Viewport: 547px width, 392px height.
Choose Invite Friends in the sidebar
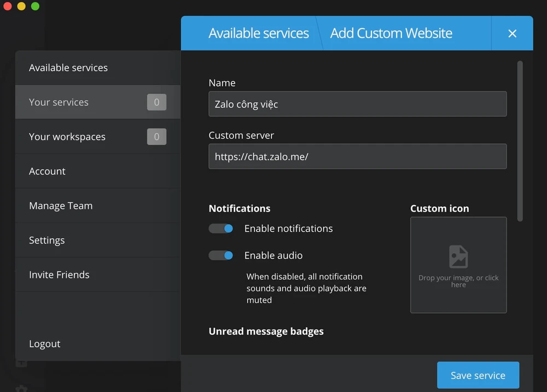(x=59, y=274)
